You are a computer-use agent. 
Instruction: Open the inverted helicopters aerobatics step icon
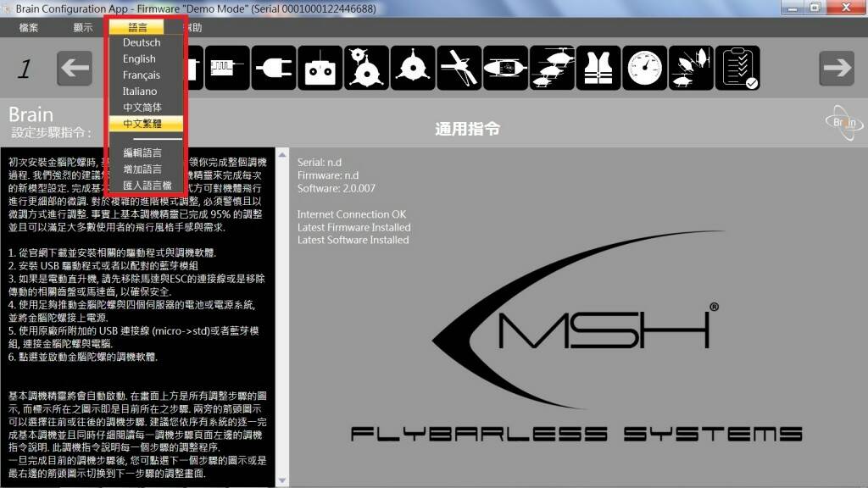(x=692, y=68)
